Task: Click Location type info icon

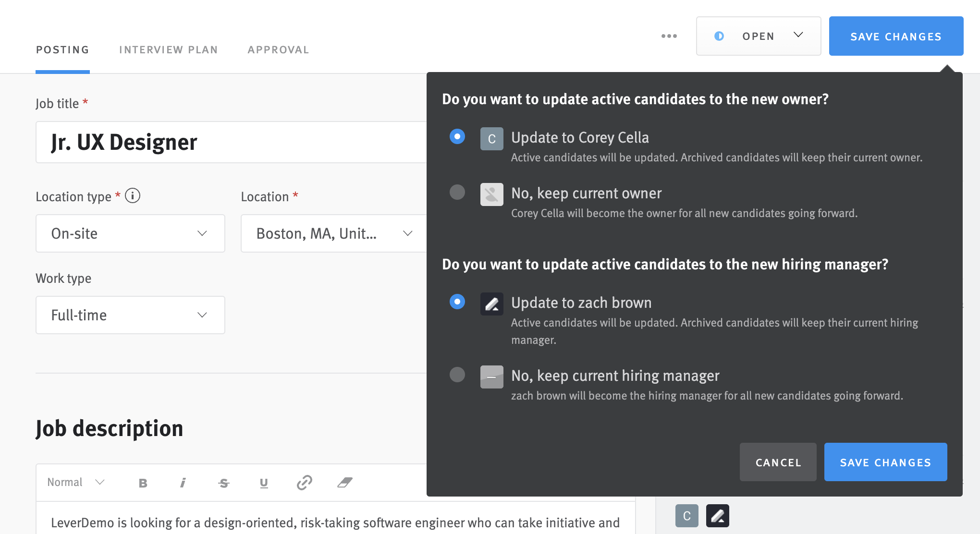Action: click(133, 196)
